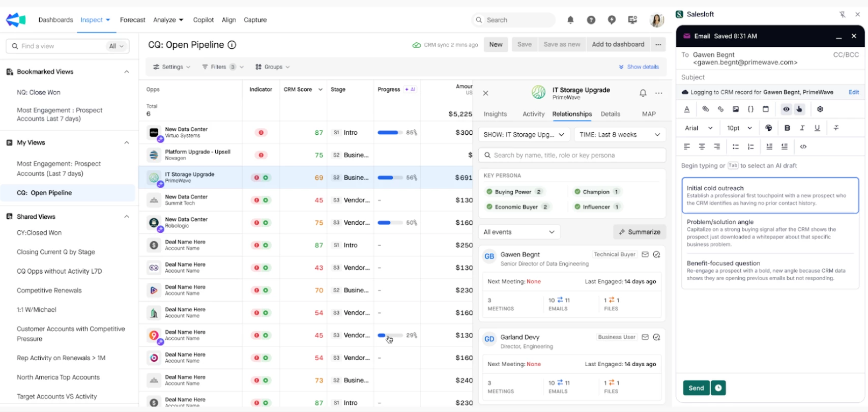This screenshot has height=412, width=868.
Task: Open the Inspect menu
Action: tap(95, 20)
